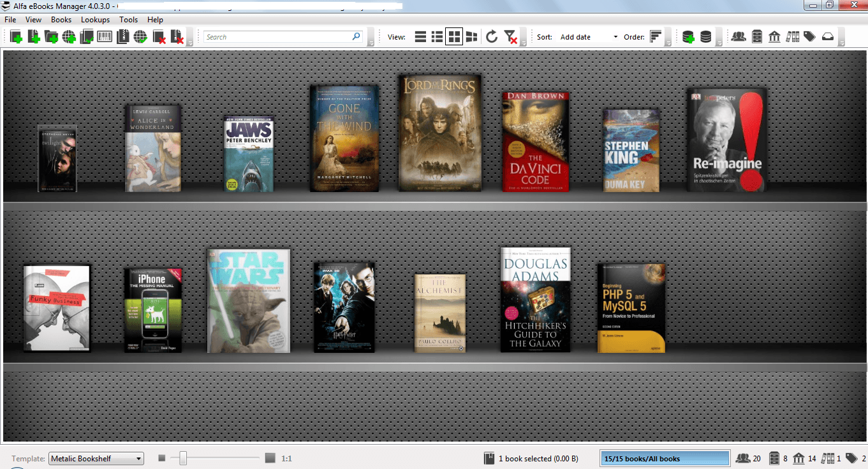Open the Lookups menu
The height and width of the screenshot is (469, 868).
95,20
